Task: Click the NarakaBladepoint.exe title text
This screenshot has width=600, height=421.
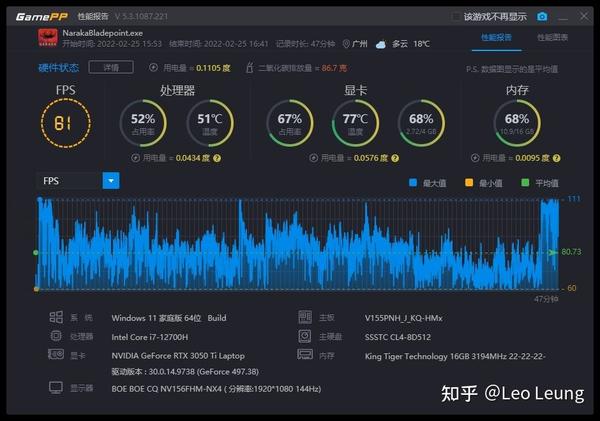Action: pyautogui.click(x=103, y=33)
